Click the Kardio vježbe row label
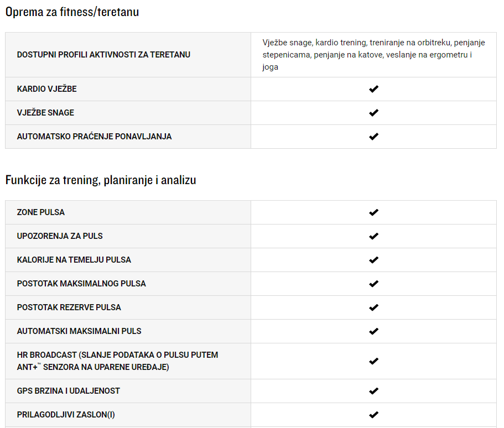504x428 pixels. pyautogui.click(x=47, y=89)
